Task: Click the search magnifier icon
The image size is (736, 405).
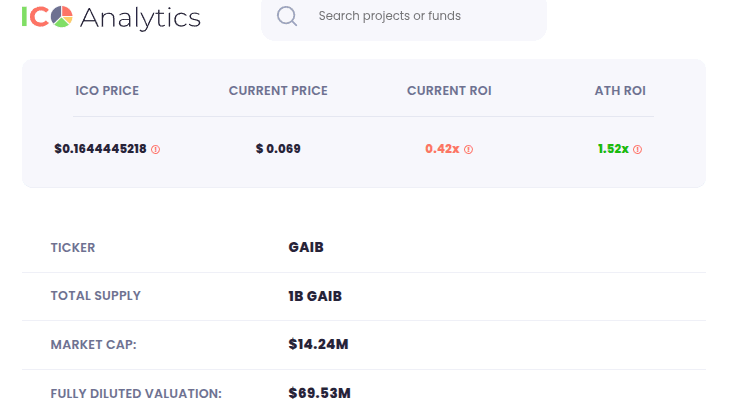Action: pyautogui.click(x=287, y=16)
